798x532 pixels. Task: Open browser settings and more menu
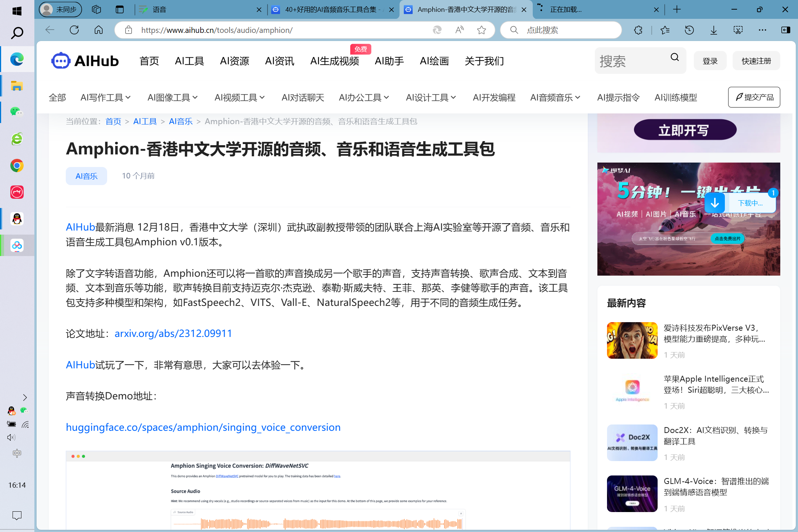pos(763,30)
